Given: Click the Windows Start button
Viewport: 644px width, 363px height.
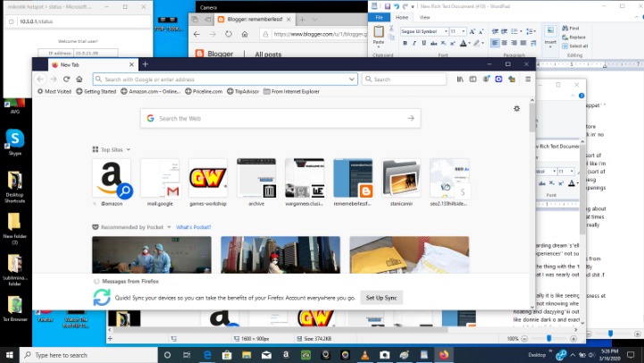Looking at the screenshot, I should click(x=10, y=355).
